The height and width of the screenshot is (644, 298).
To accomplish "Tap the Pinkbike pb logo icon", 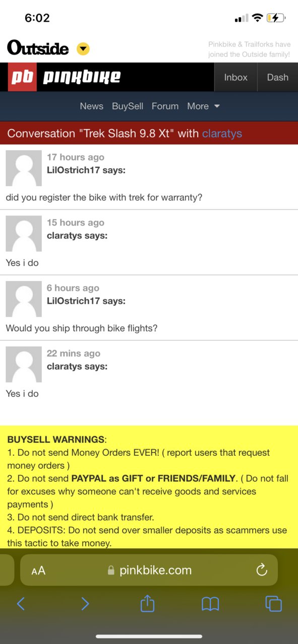I will [22, 77].
